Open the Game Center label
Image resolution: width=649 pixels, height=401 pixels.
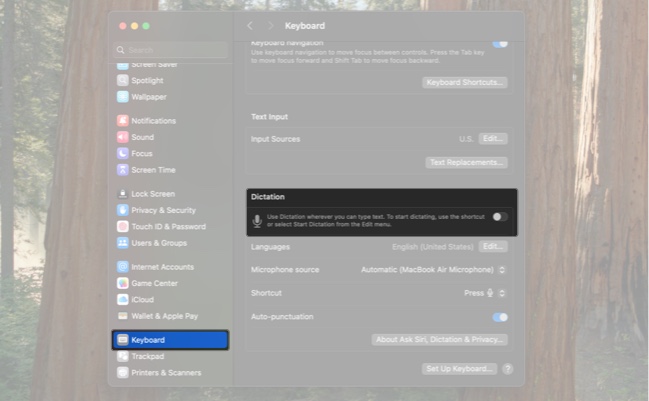[x=154, y=283]
